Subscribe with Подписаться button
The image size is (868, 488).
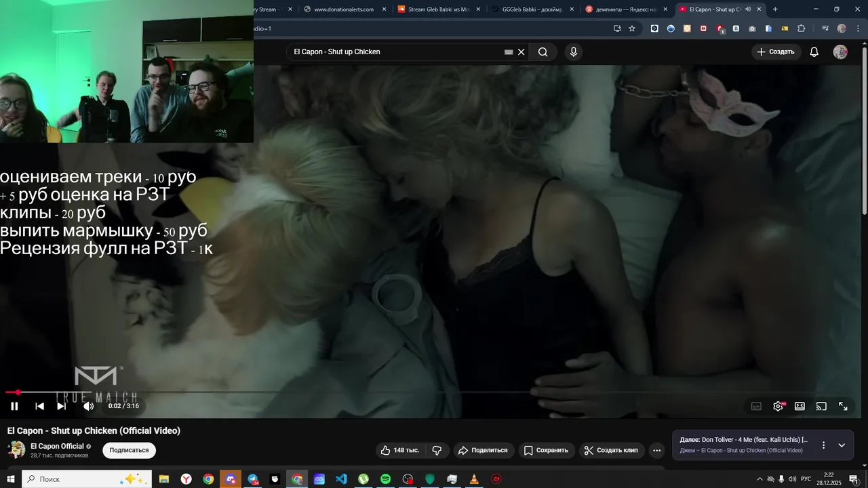129,450
